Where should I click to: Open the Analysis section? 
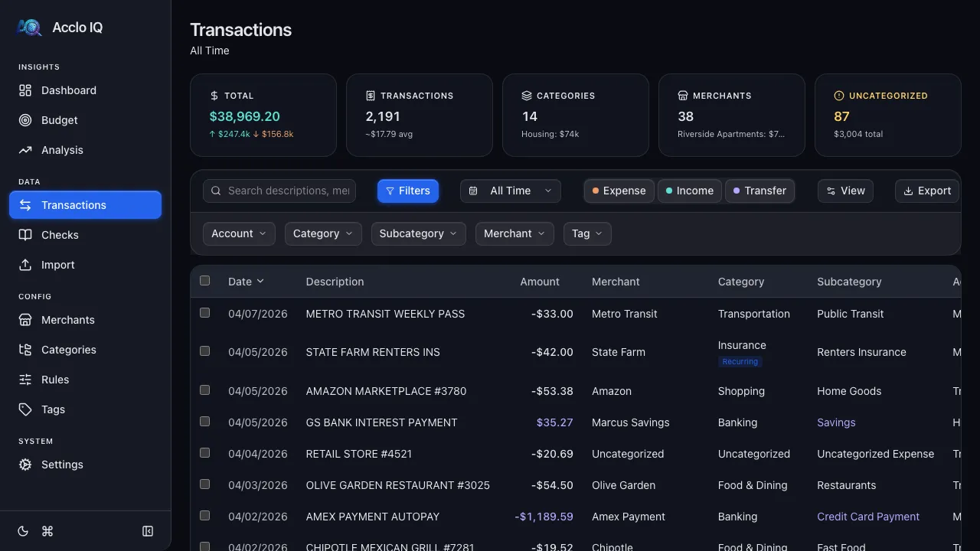point(85,150)
